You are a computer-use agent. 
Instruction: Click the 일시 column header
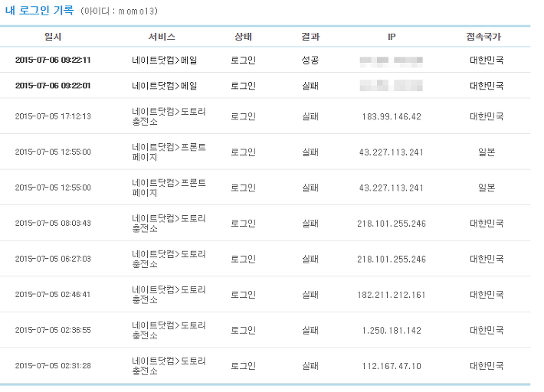point(53,37)
